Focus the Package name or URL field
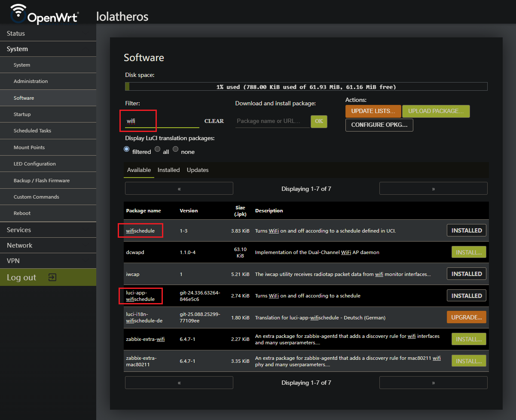Image resolution: width=516 pixels, height=420 pixels. tap(272, 121)
